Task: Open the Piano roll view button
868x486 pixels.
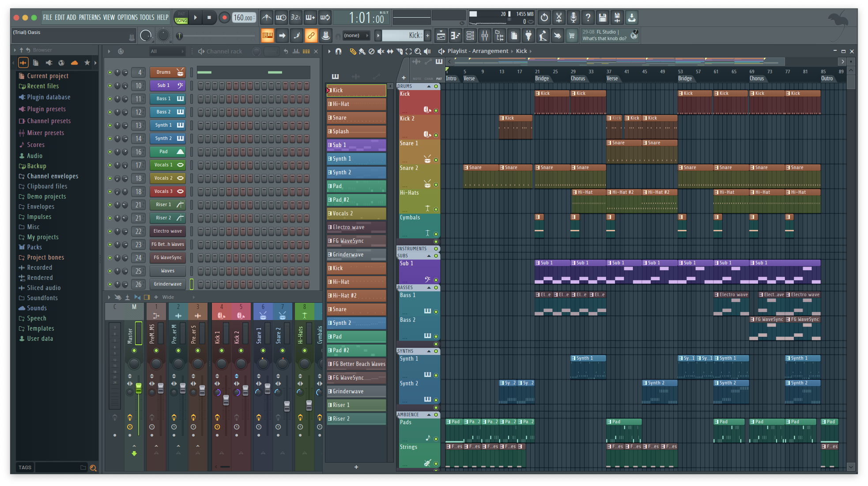Action: coord(455,36)
